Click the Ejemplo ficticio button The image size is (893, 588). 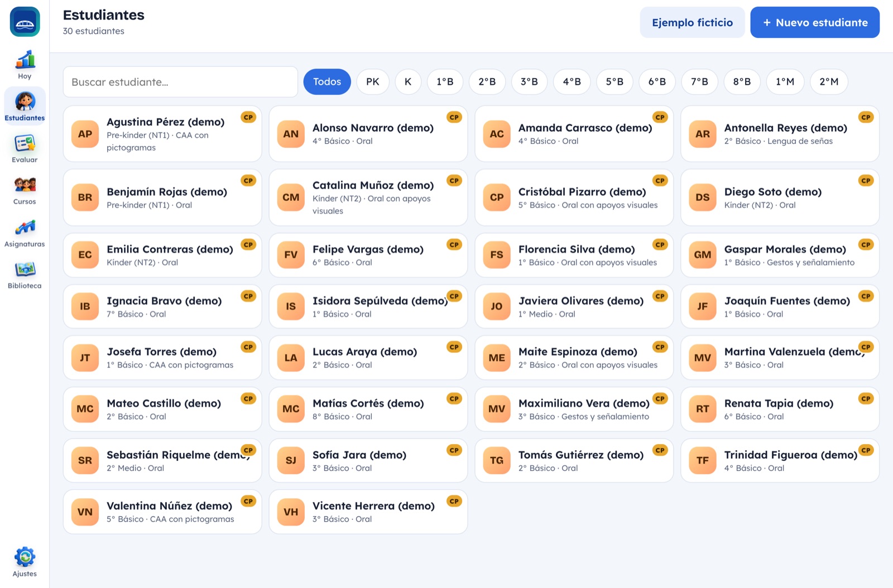[x=692, y=22]
